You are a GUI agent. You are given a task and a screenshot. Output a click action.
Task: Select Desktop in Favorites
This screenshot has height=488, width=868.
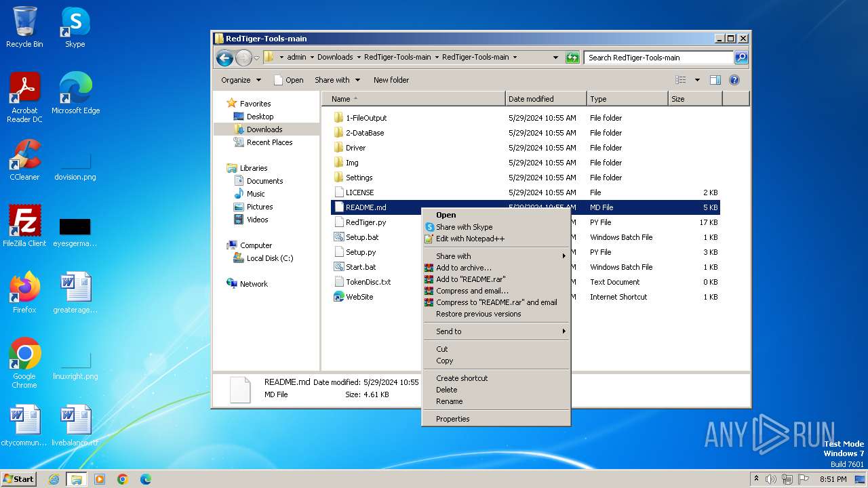tap(253, 117)
